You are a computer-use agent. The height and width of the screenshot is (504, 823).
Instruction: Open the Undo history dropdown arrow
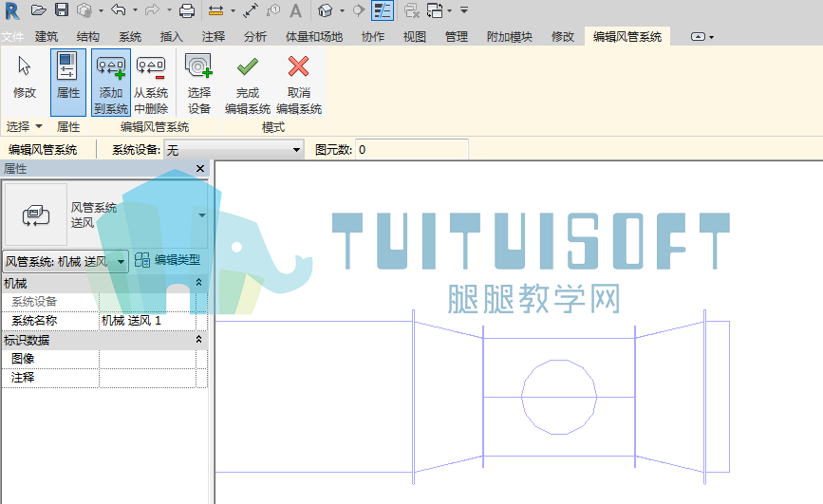click(x=136, y=10)
